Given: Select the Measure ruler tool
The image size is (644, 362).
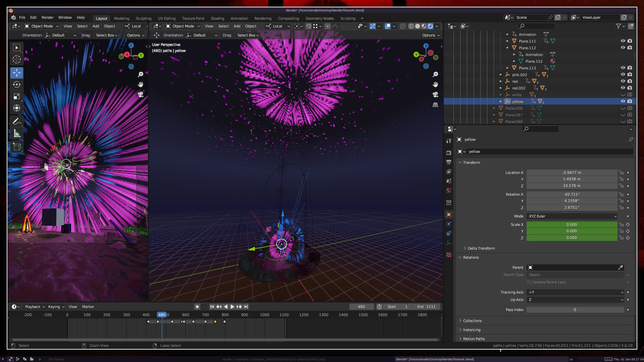Looking at the screenshot, I should pyautogui.click(x=17, y=134).
